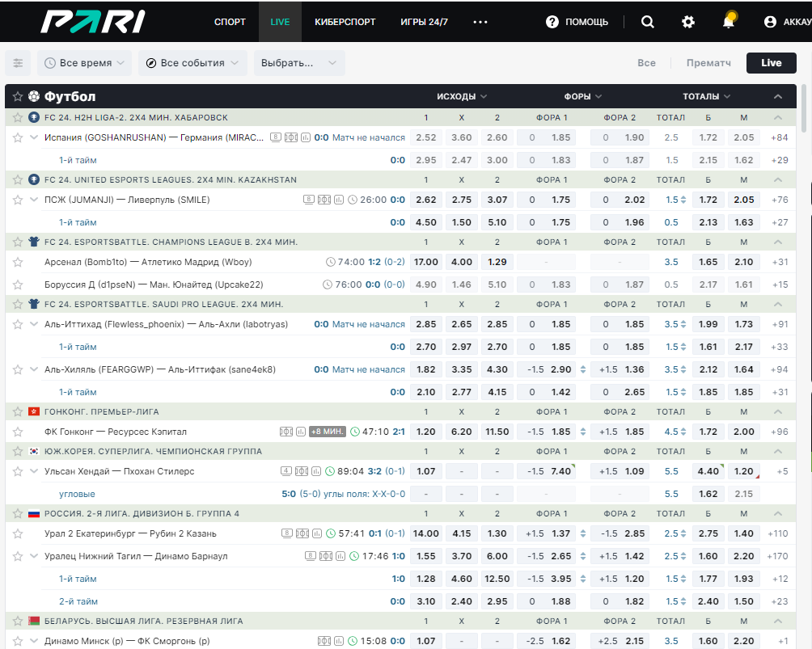The image size is (812, 649).
Task: Collapse Гонконг Премьер-лига league chevron
Action: pos(778,411)
